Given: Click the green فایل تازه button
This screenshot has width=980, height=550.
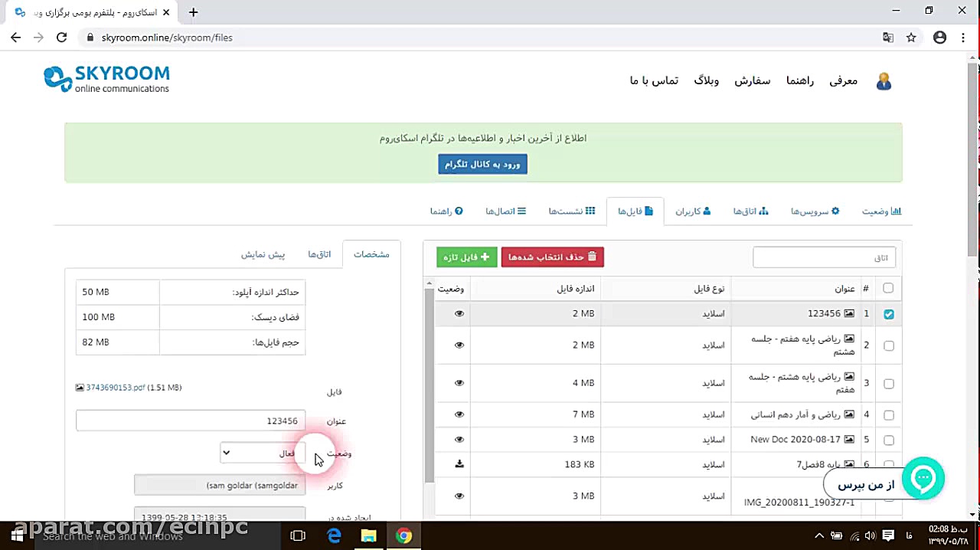Looking at the screenshot, I should 466,257.
